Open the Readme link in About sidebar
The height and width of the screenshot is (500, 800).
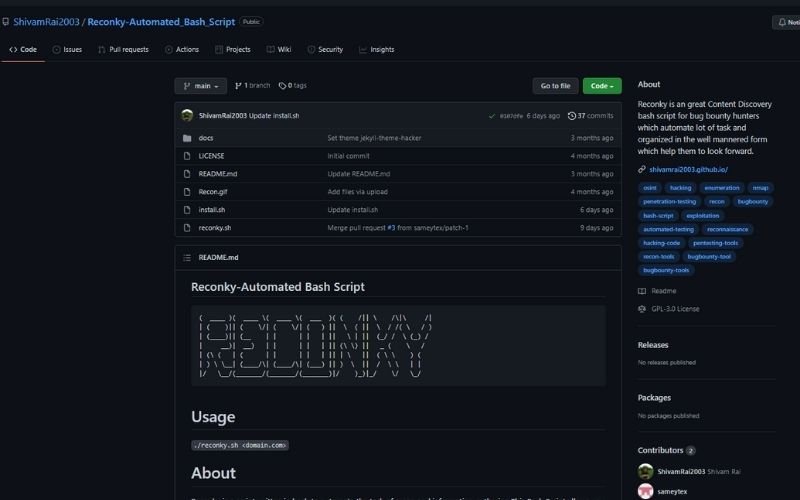[x=658, y=291]
